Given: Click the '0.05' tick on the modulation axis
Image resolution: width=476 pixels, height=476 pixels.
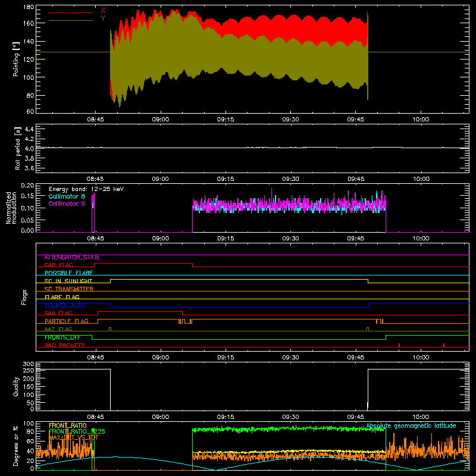Looking at the screenshot, I should 27,220.
